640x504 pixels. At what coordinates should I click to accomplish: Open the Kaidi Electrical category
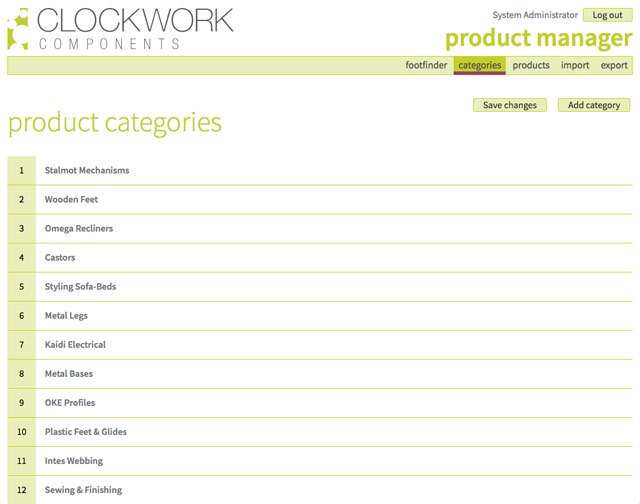[75, 345]
